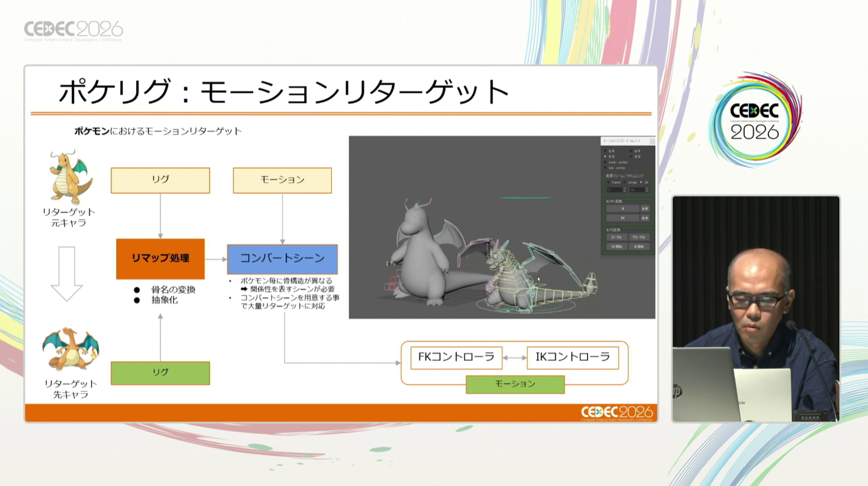The height and width of the screenshot is (486, 868).
Task: Click the 骨名の変換 bullet text
Action: 173,290
